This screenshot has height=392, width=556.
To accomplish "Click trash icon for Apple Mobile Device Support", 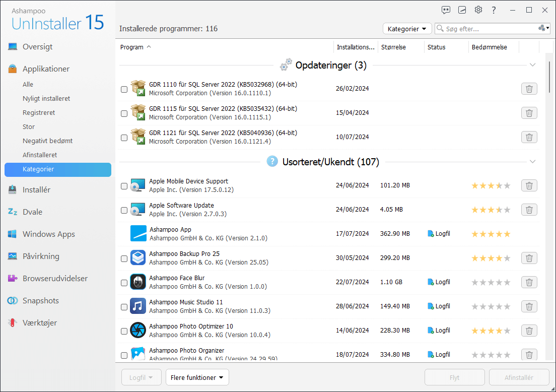I will [x=529, y=185].
